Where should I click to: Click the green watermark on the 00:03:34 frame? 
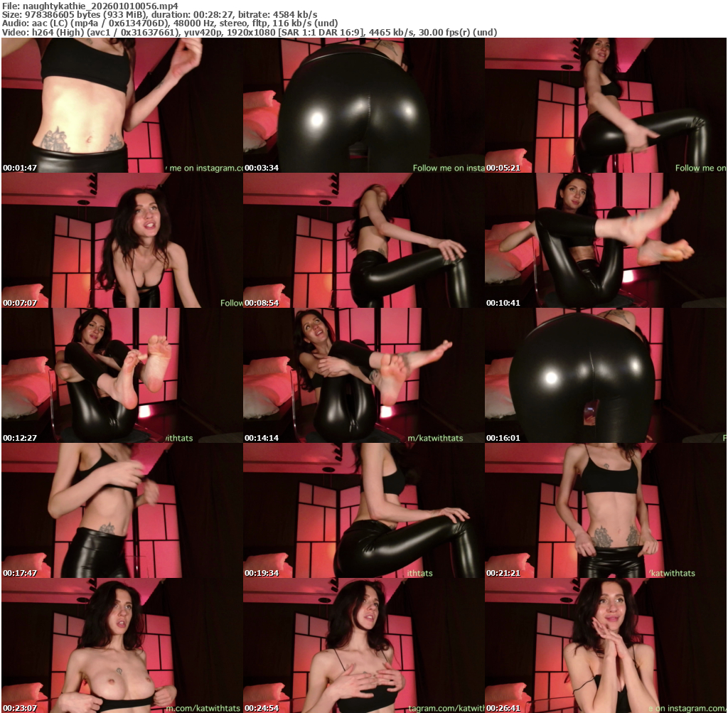click(x=448, y=168)
